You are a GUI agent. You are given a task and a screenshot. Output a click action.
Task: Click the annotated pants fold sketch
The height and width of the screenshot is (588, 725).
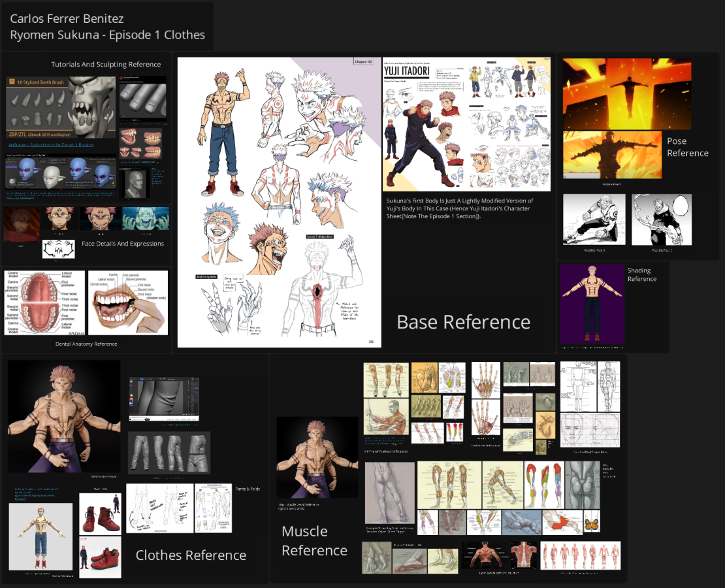pyautogui.click(x=160, y=508)
